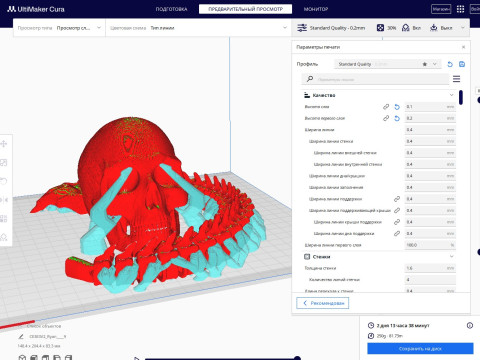The image size is (480, 360).
Task: Click the print settings sliders icon
Action: pyautogui.click(x=302, y=28)
